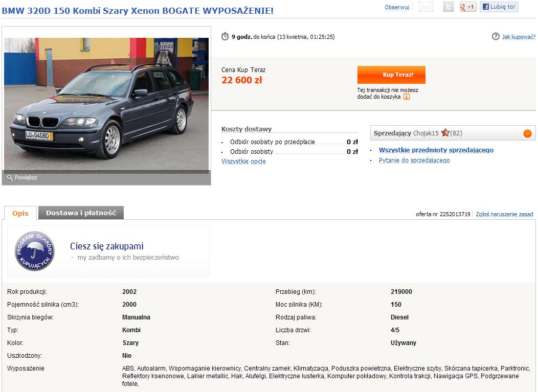Select the Opis tab

click(20, 213)
